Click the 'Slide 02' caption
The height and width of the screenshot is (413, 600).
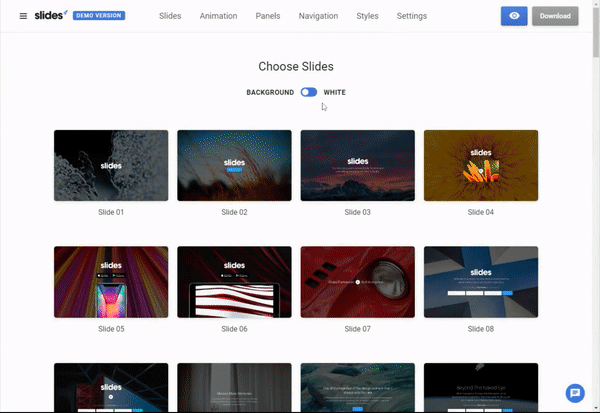click(x=234, y=212)
